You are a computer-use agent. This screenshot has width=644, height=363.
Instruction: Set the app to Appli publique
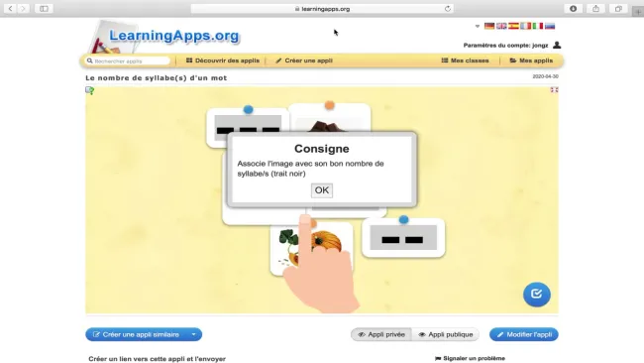coord(446,334)
